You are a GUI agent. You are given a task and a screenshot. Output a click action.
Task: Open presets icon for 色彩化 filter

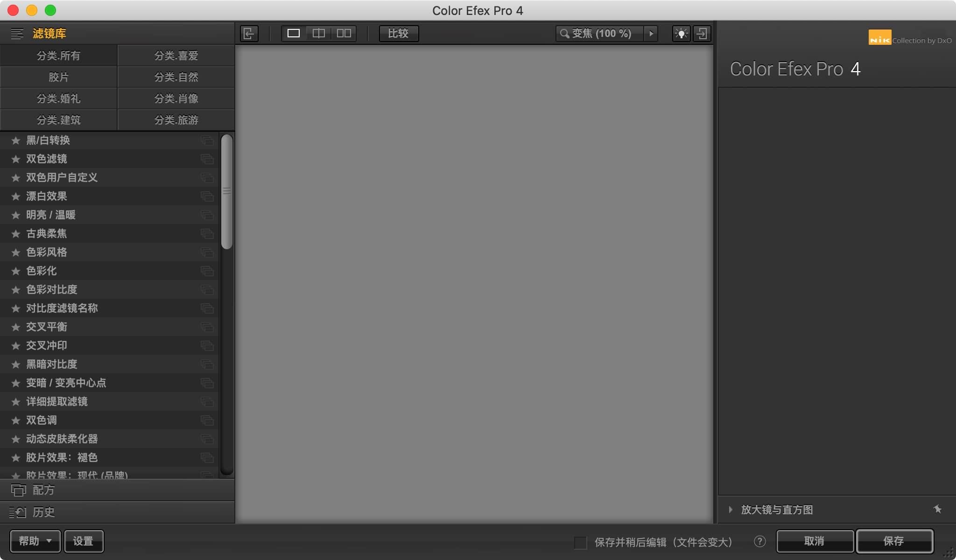(x=207, y=271)
